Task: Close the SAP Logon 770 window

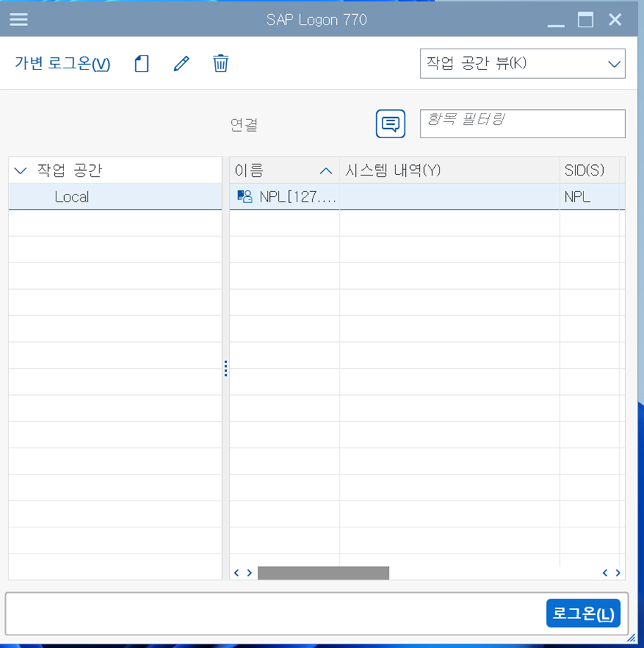Action: pos(615,20)
